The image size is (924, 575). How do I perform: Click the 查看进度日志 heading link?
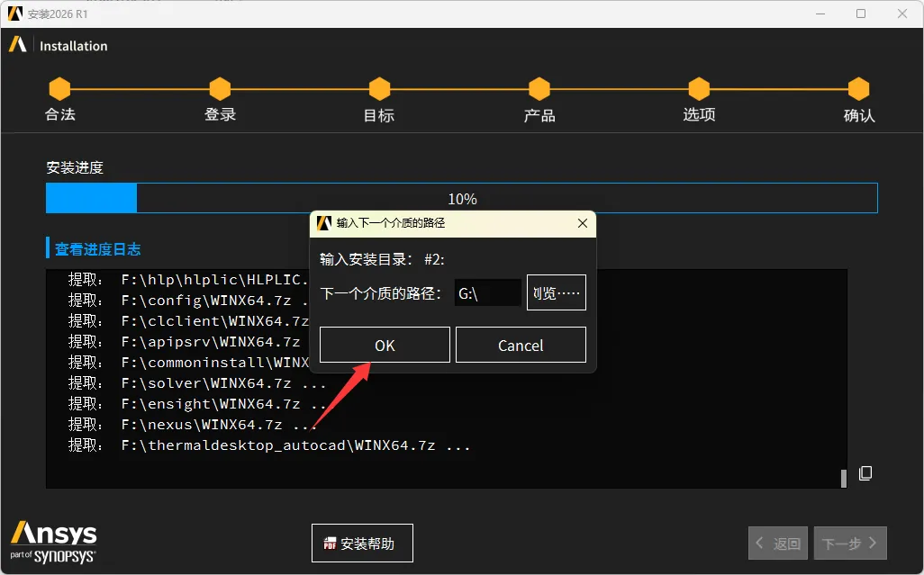(x=98, y=249)
